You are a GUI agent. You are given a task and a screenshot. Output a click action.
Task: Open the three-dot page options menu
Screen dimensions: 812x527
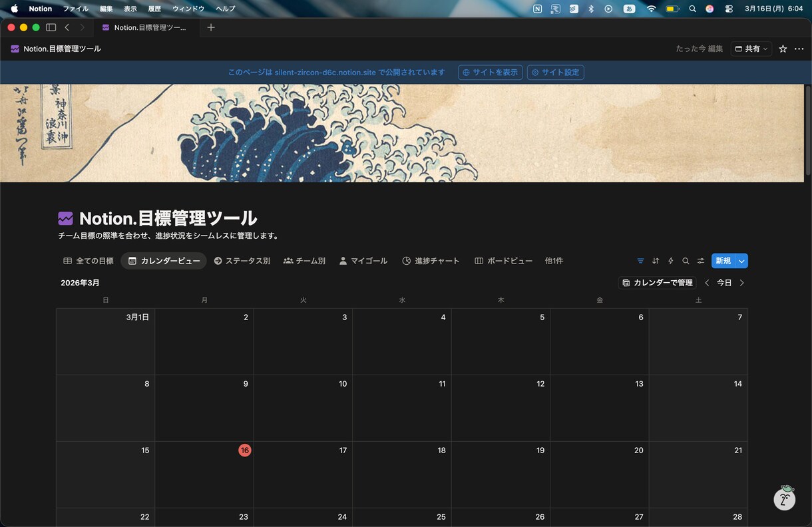click(799, 49)
